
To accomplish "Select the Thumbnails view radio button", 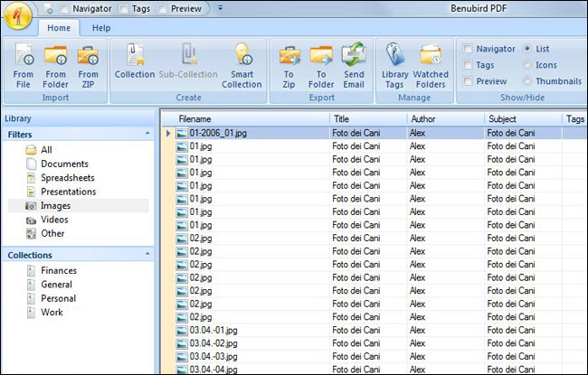I will 526,81.
